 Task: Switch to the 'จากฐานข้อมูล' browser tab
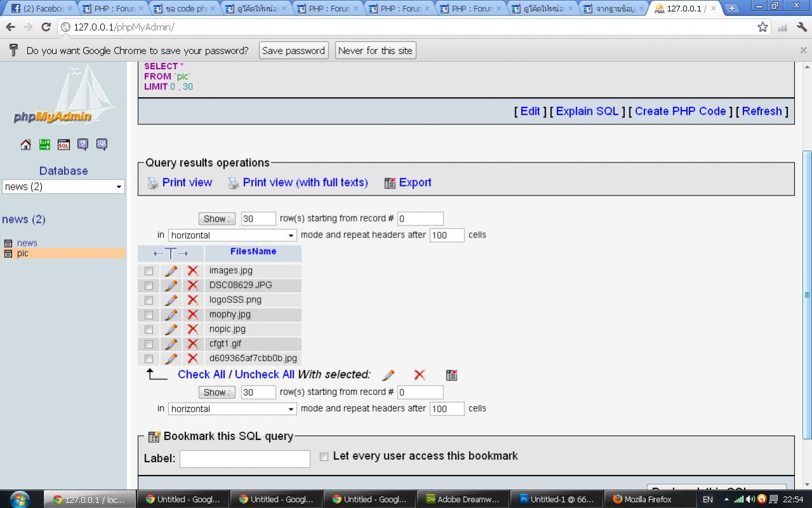(x=613, y=9)
